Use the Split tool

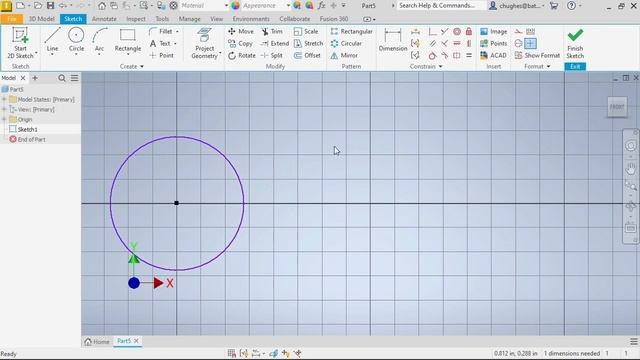coord(272,55)
